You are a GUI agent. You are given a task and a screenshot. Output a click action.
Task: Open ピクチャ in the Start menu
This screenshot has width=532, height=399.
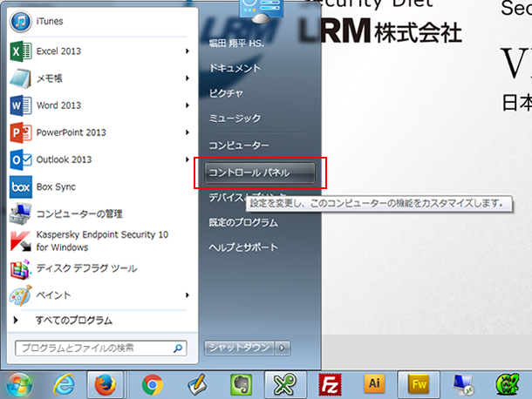226,93
